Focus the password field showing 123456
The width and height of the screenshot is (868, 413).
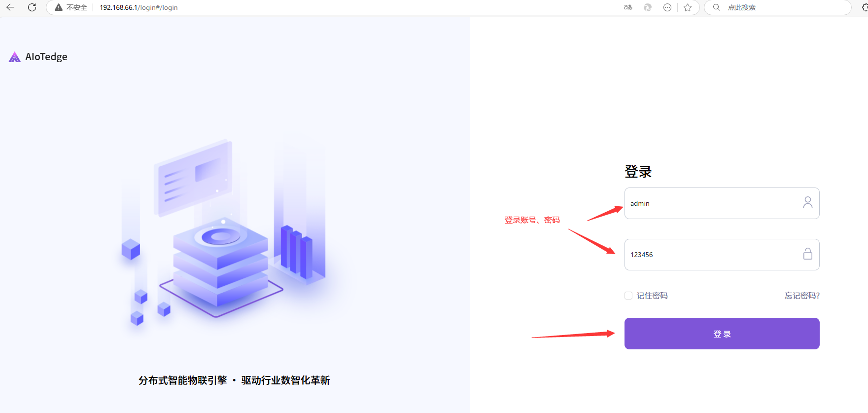coord(710,255)
